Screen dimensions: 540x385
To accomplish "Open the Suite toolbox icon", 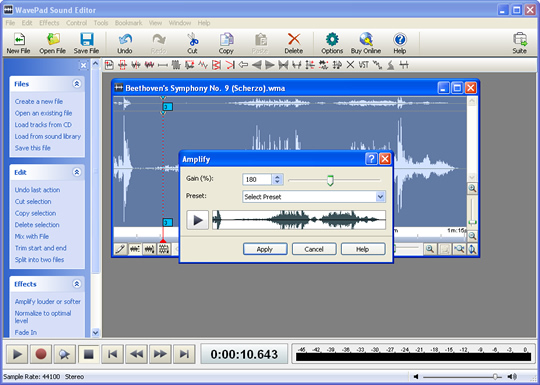I will pos(520,43).
